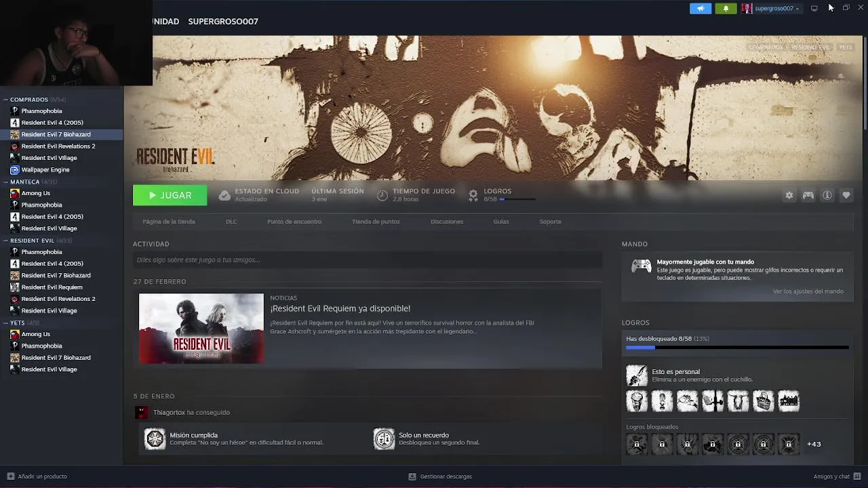Screen dimensions: 868x488
Task: Click the Estado en Cloud checkmark icon
Action: (x=224, y=195)
